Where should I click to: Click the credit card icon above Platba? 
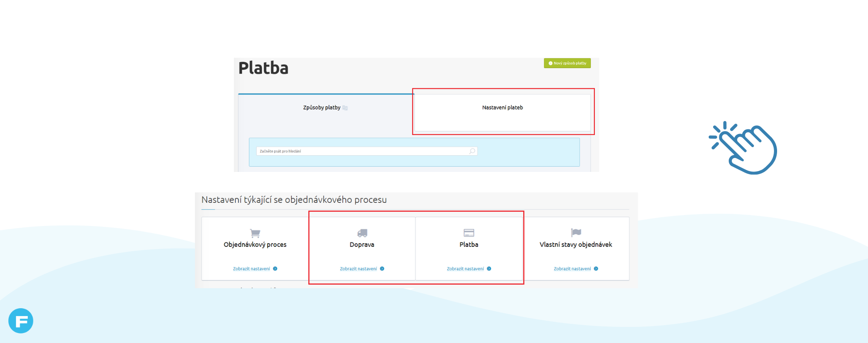coord(469,233)
